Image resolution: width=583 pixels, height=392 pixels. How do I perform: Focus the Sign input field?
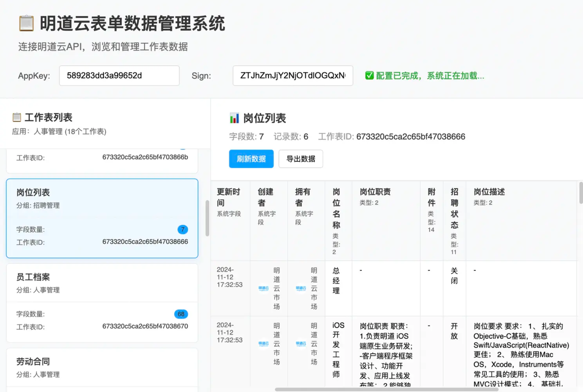pos(292,76)
